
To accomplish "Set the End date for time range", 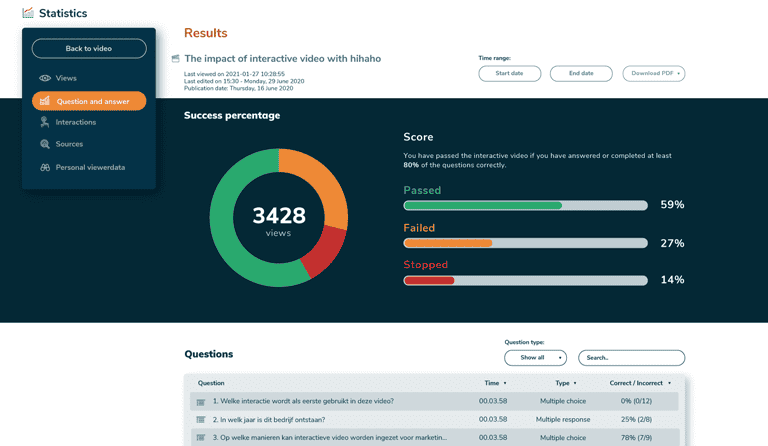I will (x=581, y=73).
